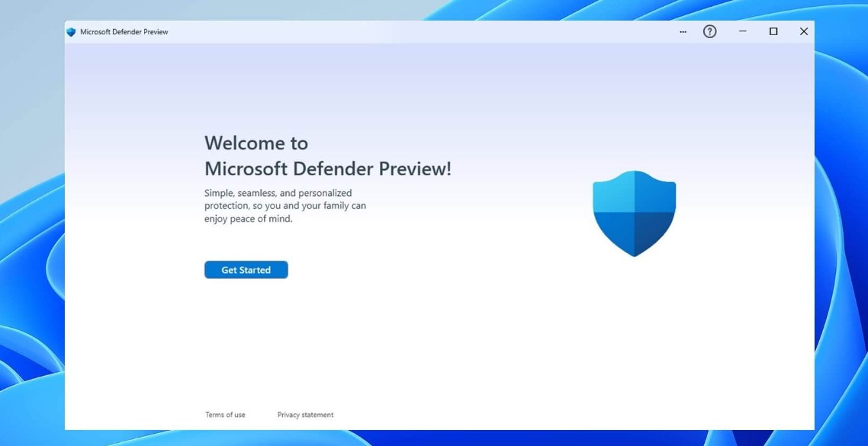Open the Terms of use link
Image resolution: width=868 pixels, height=446 pixels.
(225, 415)
